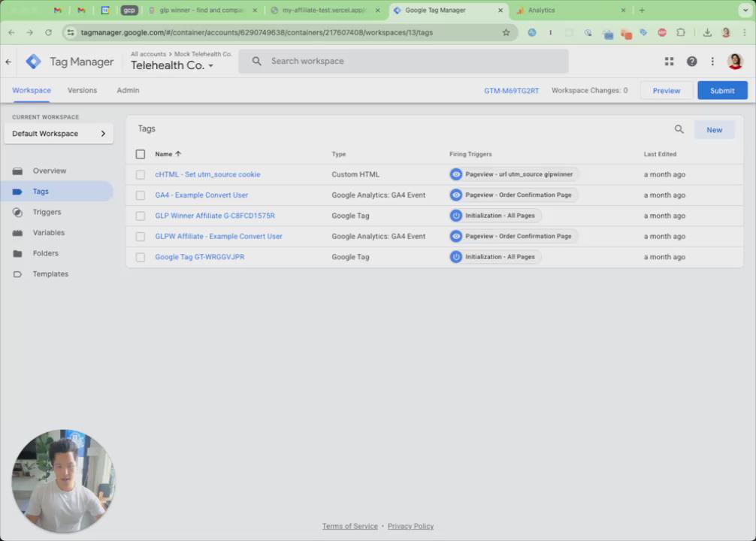Open the browser extensions puzzle icon
This screenshot has width=756, height=541.
(x=680, y=32)
